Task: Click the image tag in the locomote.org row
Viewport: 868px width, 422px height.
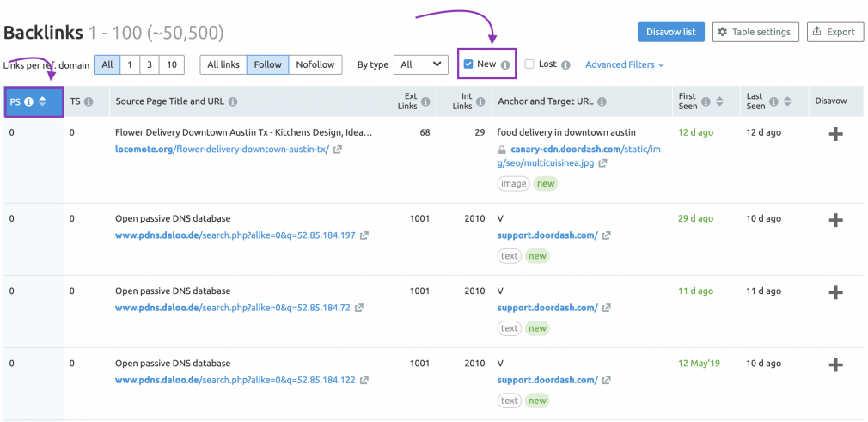Action: [513, 184]
